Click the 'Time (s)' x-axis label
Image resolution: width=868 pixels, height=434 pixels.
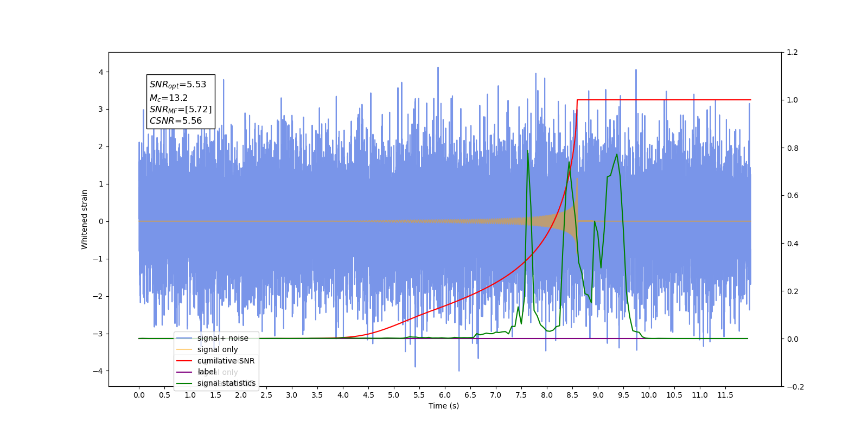(x=444, y=406)
